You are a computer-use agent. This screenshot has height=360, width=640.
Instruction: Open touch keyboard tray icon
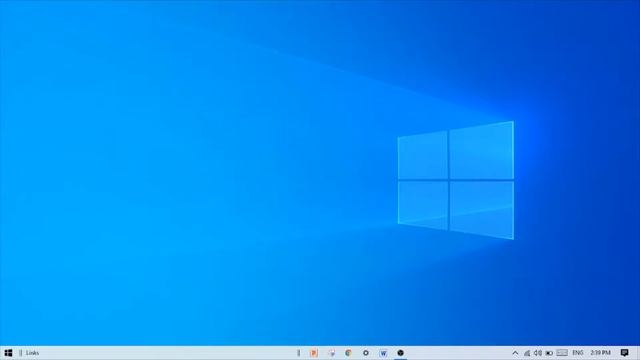pos(562,353)
